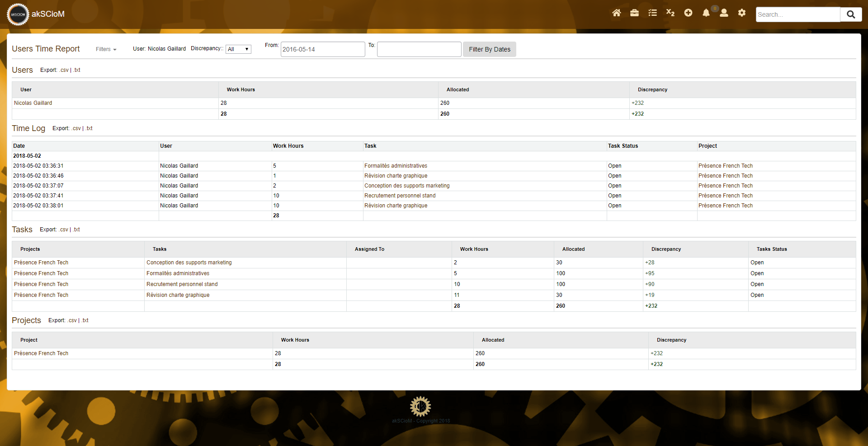Open the home page icon
Viewport: 868px width, 446px height.
tap(616, 13)
